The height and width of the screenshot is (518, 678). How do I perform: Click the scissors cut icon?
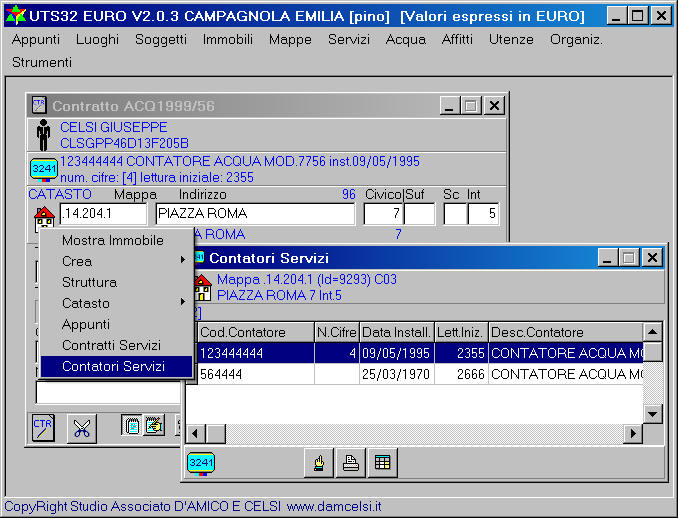click(x=80, y=427)
